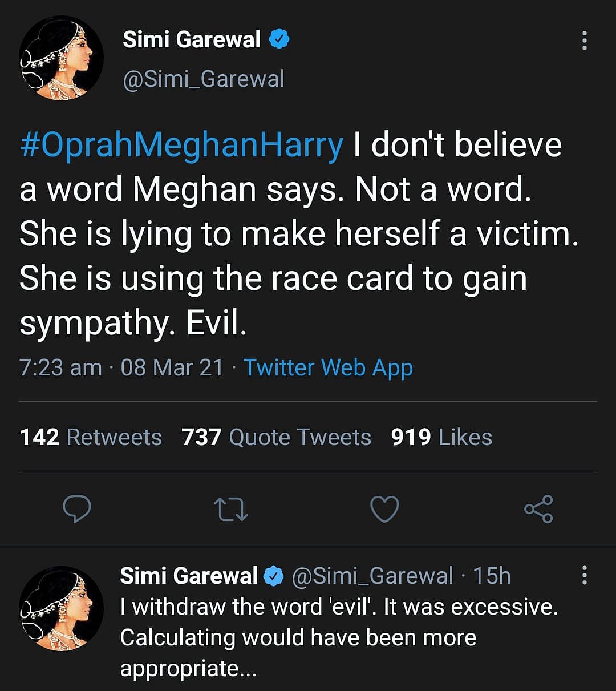Open the reply about withdrawing 'evil'
This screenshot has height=691, width=616.
[338, 637]
